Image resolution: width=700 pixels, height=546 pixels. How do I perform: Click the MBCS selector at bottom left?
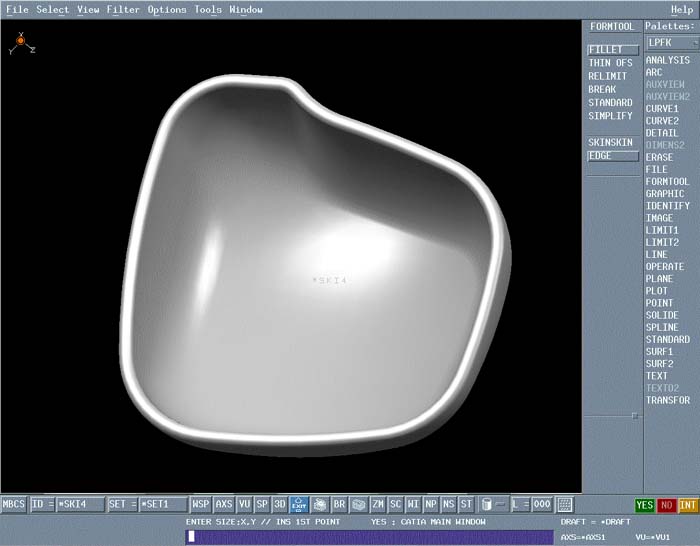pyautogui.click(x=14, y=505)
